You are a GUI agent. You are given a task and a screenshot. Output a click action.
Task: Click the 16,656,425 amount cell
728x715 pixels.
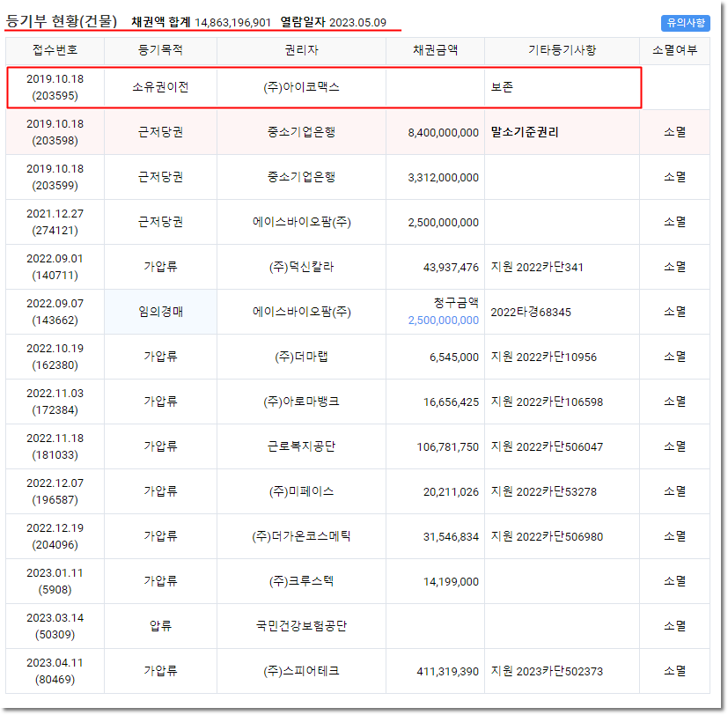pyautogui.click(x=435, y=402)
